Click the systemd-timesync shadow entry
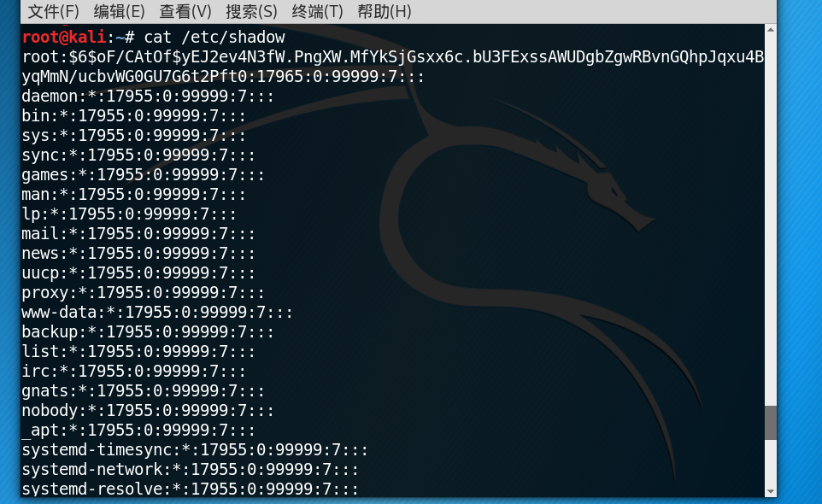The height and width of the screenshot is (504, 822). point(195,449)
